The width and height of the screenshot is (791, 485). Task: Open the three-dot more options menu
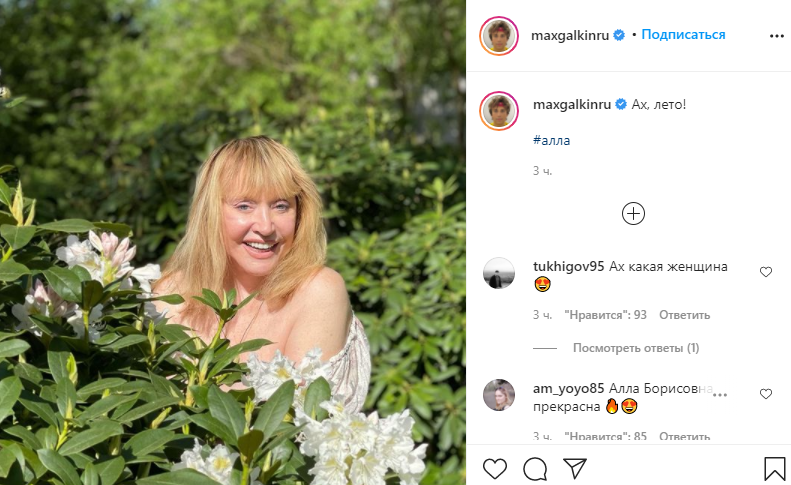click(776, 35)
